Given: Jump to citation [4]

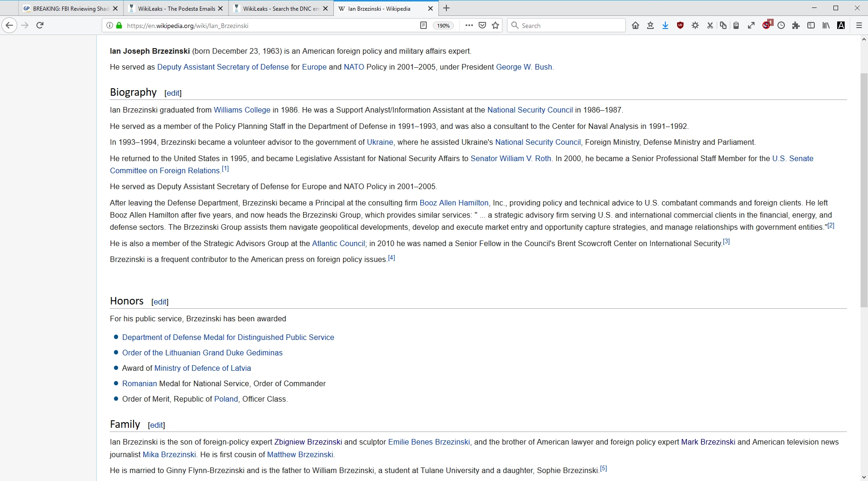Looking at the screenshot, I should [x=391, y=258].
